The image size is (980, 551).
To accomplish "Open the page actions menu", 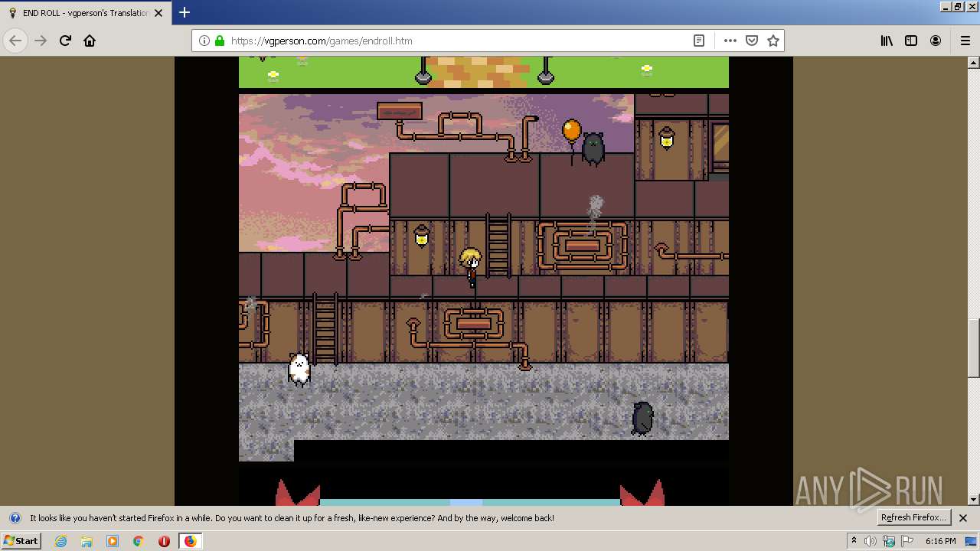I will [730, 41].
